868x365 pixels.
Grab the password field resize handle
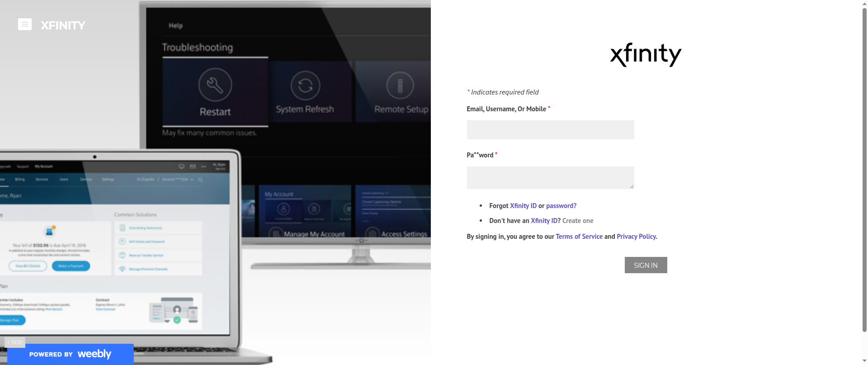(x=631, y=186)
